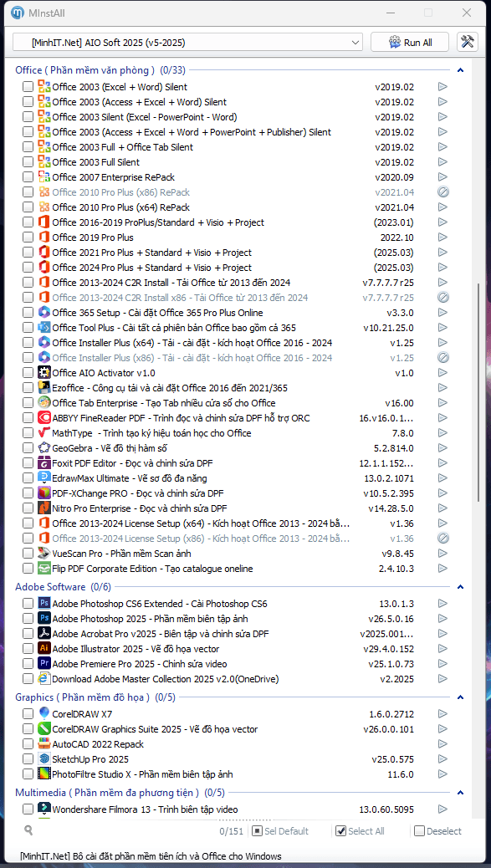Run MathType using its arrow icon
The image size is (491, 868).
pyautogui.click(x=442, y=433)
